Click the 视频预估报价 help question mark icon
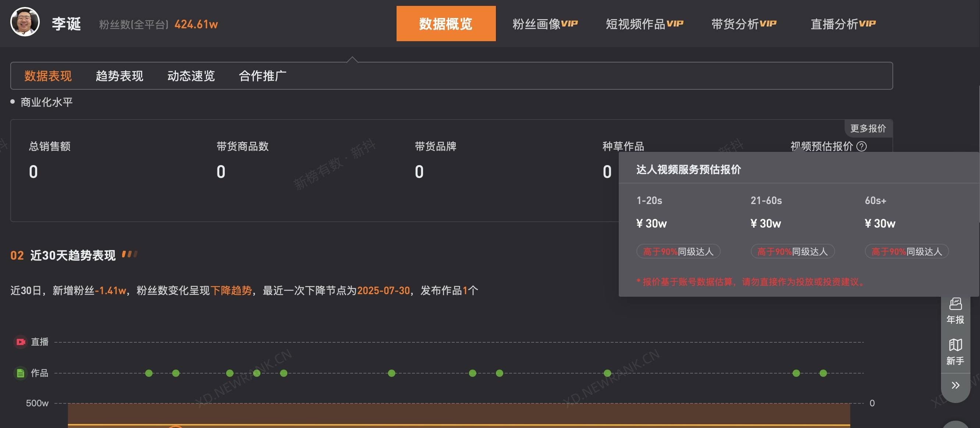980x428 pixels. coord(862,146)
